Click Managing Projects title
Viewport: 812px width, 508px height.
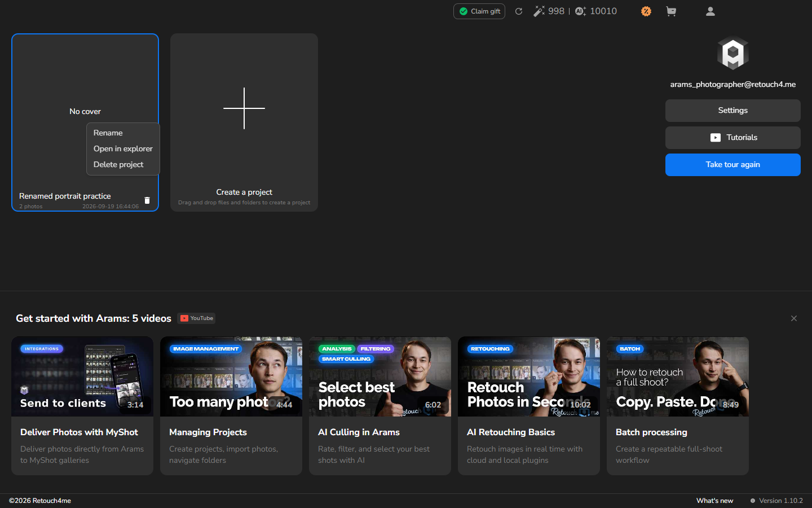208,432
